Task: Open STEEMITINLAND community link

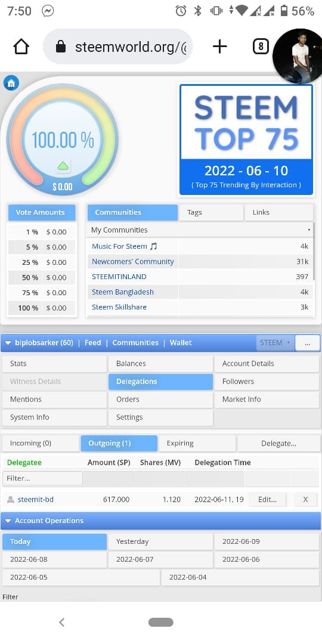Action: (x=119, y=277)
